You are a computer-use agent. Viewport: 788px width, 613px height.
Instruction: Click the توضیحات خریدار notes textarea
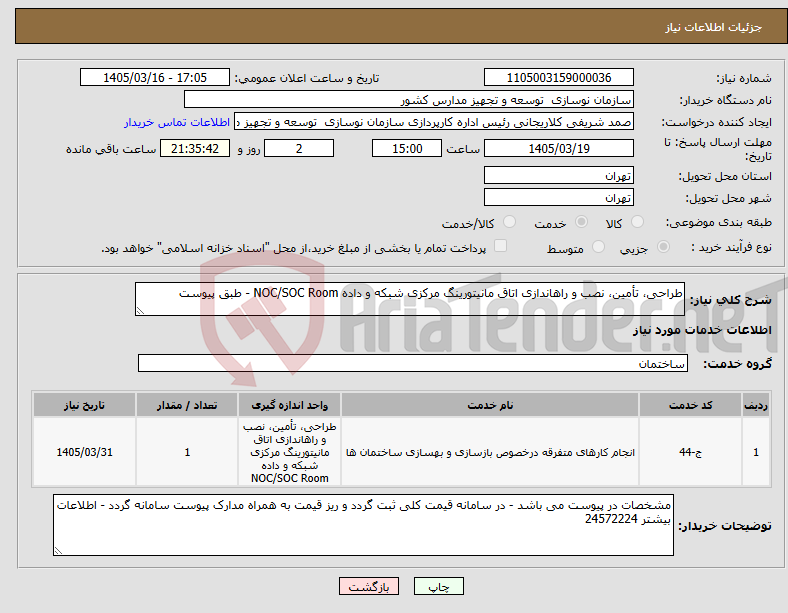click(x=363, y=525)
